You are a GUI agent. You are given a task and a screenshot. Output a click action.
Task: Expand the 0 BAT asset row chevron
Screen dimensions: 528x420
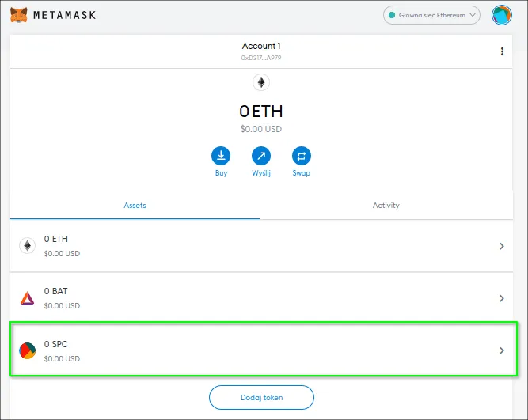coord(501,298)
